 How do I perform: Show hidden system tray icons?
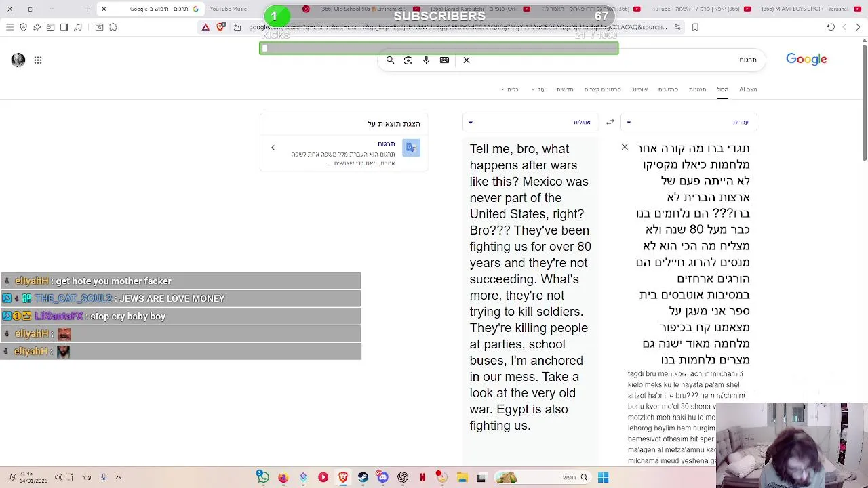[x=118, y=477]
